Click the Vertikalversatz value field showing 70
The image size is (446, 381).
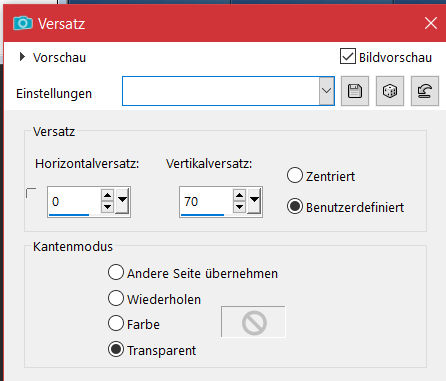(206, 201)
